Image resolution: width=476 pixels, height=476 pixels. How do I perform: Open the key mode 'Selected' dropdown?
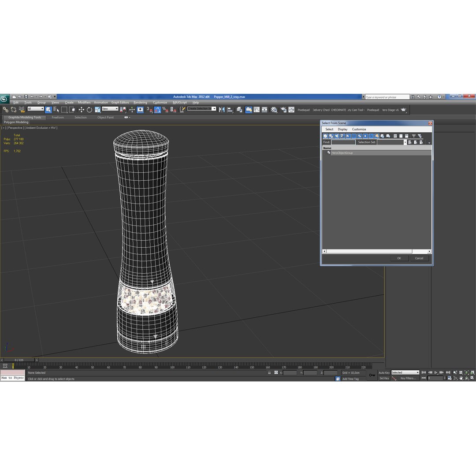click(x=405, y=372)
